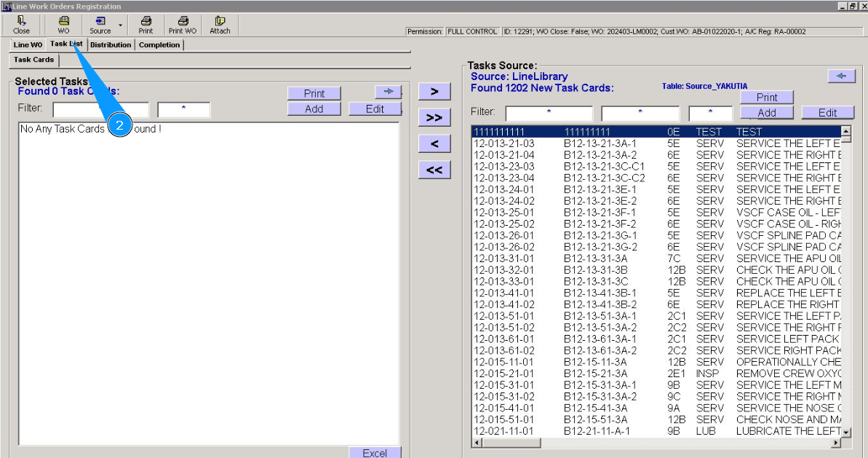Select task row 12-013-21-04
The width and height of the screenshot is (868, 458).
point(656,155)
